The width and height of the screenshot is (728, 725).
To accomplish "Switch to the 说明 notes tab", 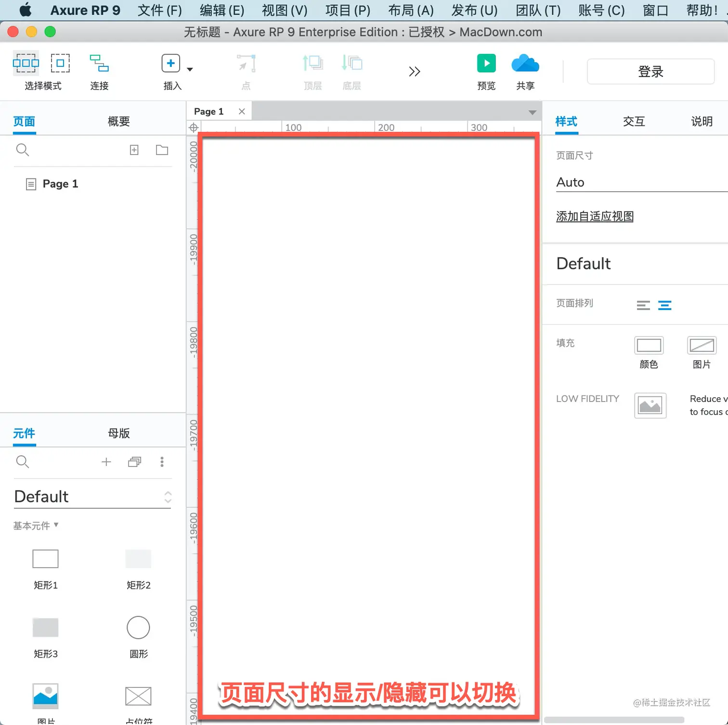I will (x=702, y=121).
